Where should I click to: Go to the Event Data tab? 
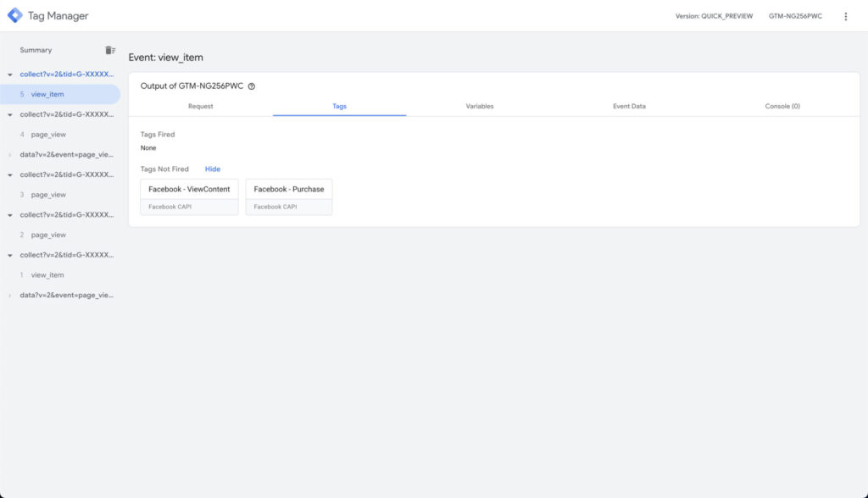[629, 107]
